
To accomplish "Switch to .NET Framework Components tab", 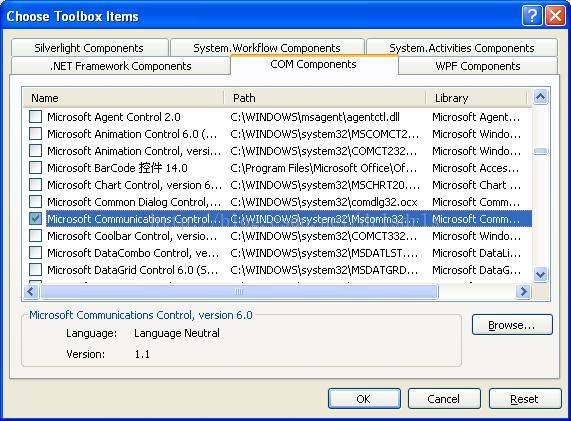I will tap(121, 66).
